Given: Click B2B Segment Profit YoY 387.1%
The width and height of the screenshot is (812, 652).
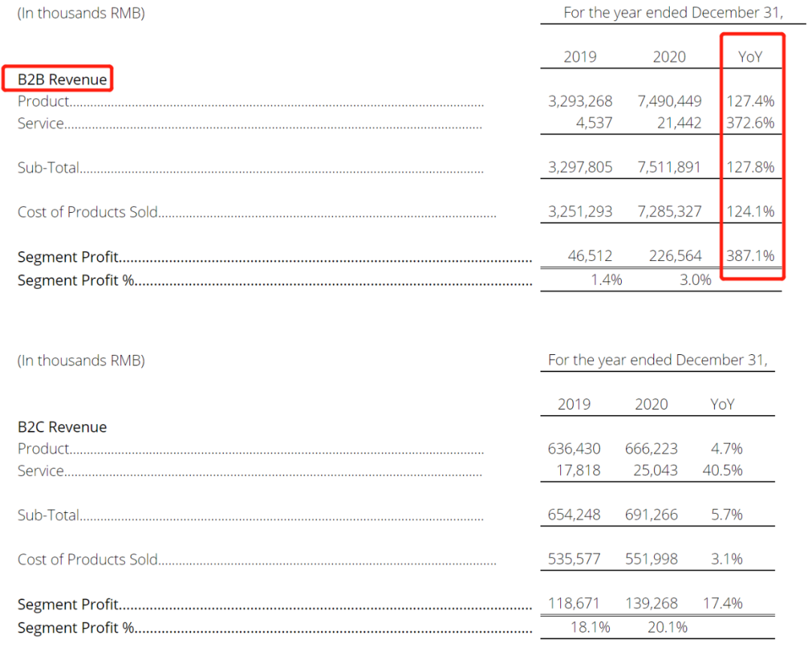Looking at the screenshot, I should (x=750, y=256).
